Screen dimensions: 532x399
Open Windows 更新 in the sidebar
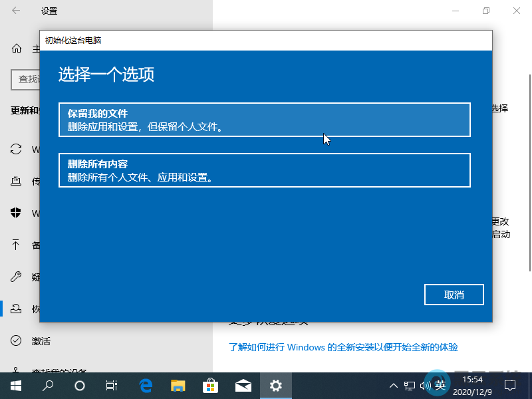16,149
